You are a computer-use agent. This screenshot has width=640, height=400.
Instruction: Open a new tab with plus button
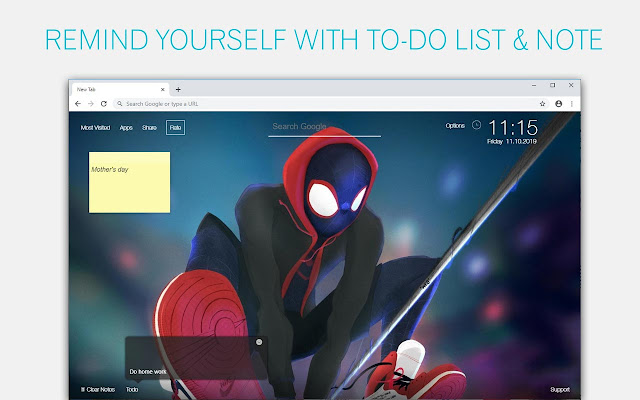coord(178,89)
